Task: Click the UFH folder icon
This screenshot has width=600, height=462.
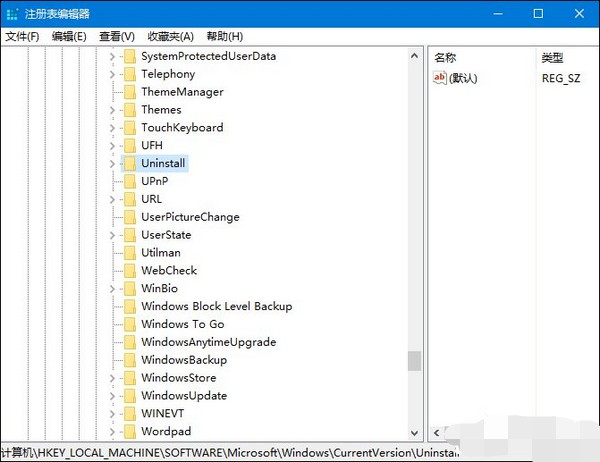Action: (130, 146)
